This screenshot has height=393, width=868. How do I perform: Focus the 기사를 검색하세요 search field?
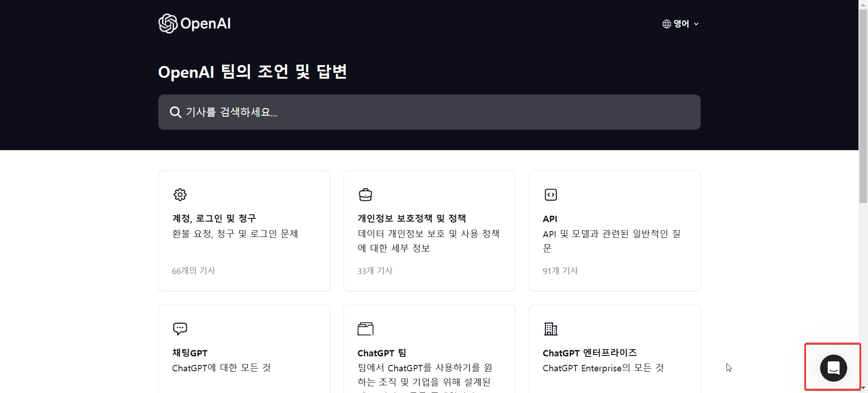(429, 112)
